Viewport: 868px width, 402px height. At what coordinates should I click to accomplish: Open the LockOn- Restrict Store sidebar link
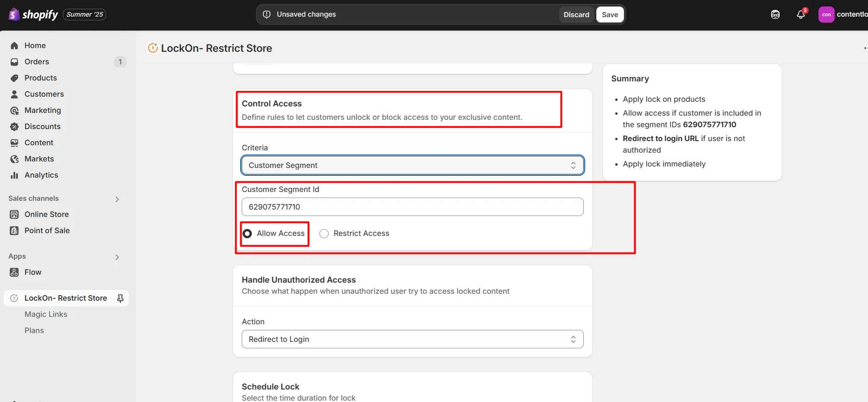pos(66,298)
